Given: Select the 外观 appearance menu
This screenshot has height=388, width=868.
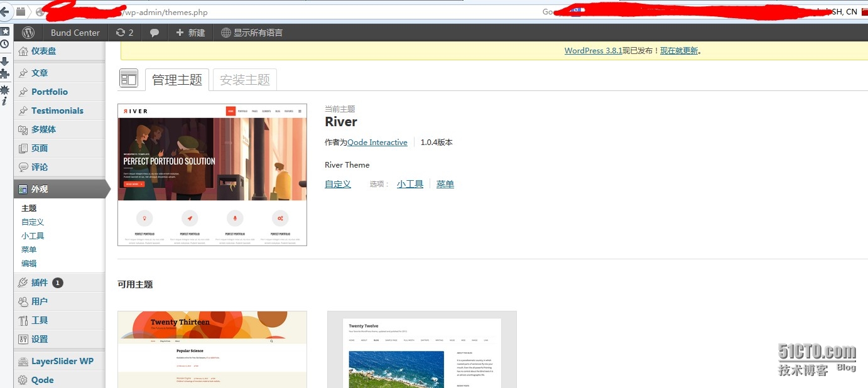Looking at the screenshot, I should [x=60, y=189].
